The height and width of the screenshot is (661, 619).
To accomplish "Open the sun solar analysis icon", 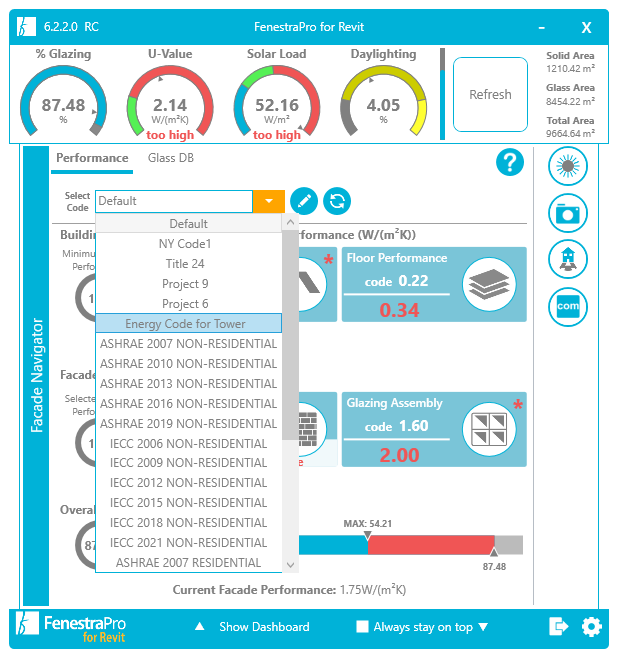I will click(x=568, y=166).
